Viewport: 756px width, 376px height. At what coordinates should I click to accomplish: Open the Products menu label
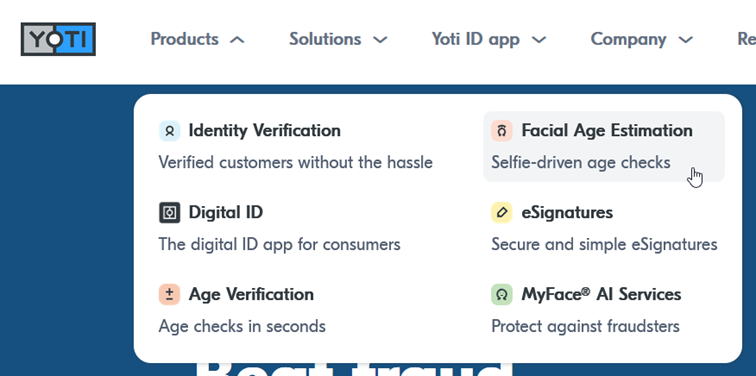185,39
